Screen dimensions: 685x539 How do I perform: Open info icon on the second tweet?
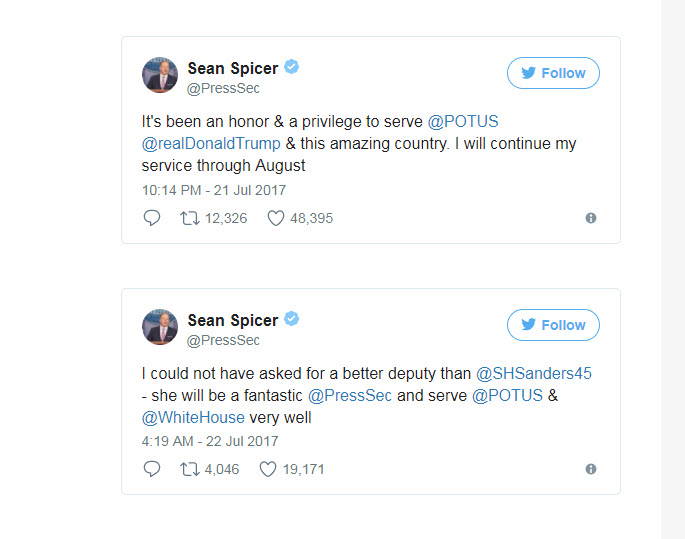[591, 469]
